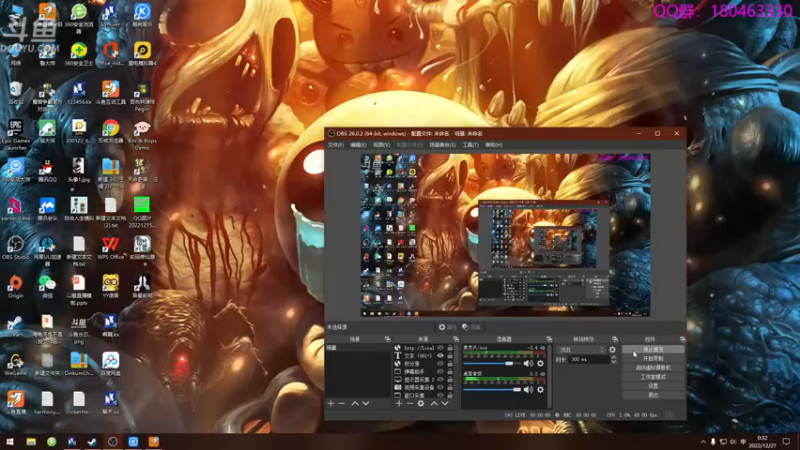The width and height of the screenshot is (800, 450).
Task: Open the View menu in OBS
Action: pyautogui.click(x=381, y=145)
